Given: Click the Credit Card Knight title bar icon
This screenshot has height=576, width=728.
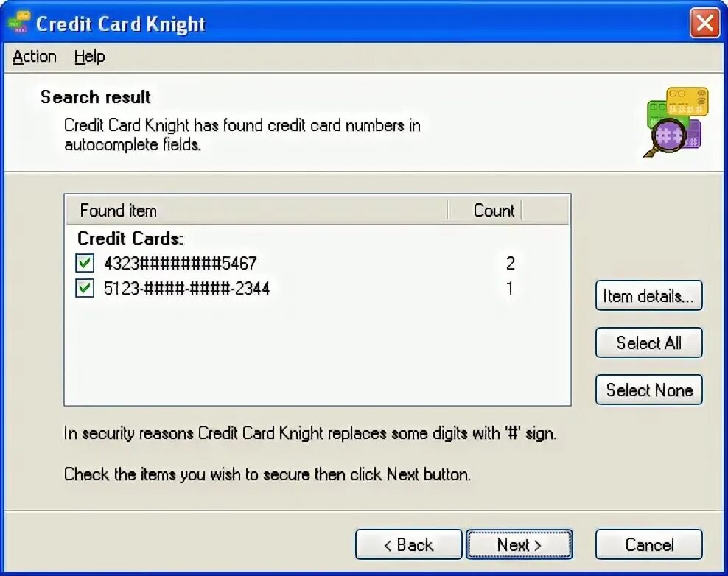Looking at the screenshot, I should pos(19,22).
